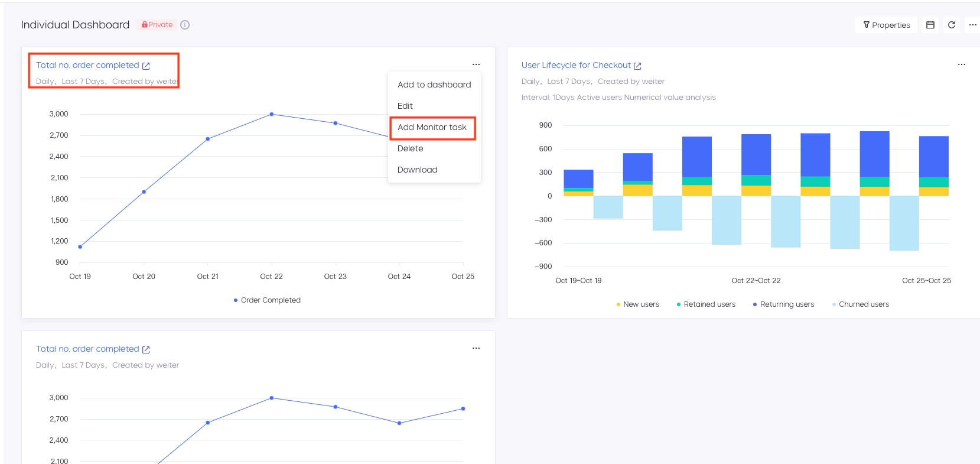Click the Oct 24 data point in the bottom line chart
This screenshot has height=464, width=980.
click(x=399, y=423)
